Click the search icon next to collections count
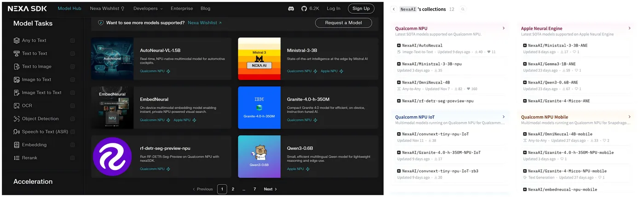644x197 pixels. (463, 9)
